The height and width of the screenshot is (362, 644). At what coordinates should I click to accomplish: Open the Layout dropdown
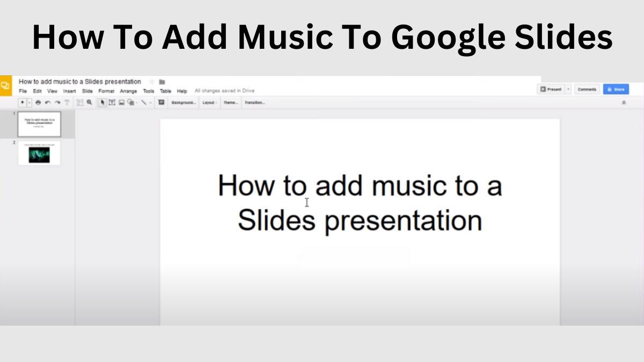pyautogui.click(x=209, y=102)
